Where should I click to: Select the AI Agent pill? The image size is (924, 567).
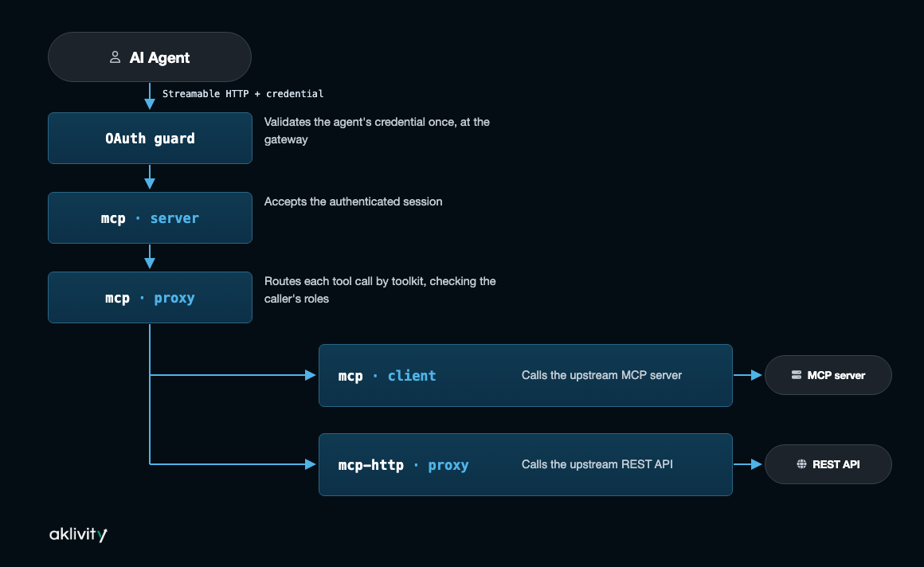click(150, 57)
